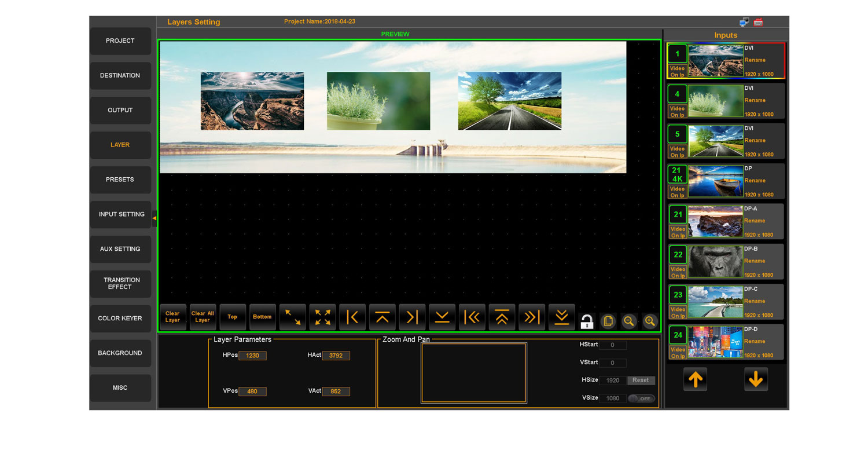Click the Reset button beside HSize
868x450 pixels.
tap(641, 381)
